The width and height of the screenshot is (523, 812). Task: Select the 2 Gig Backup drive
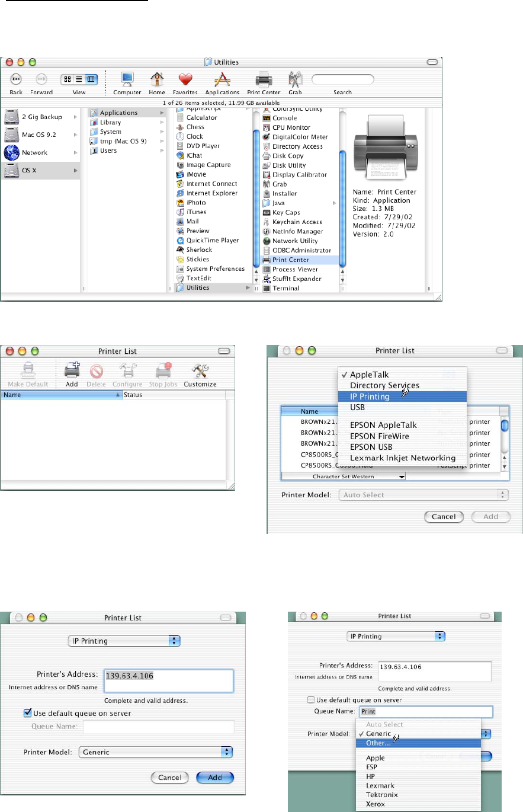[41, 117]
